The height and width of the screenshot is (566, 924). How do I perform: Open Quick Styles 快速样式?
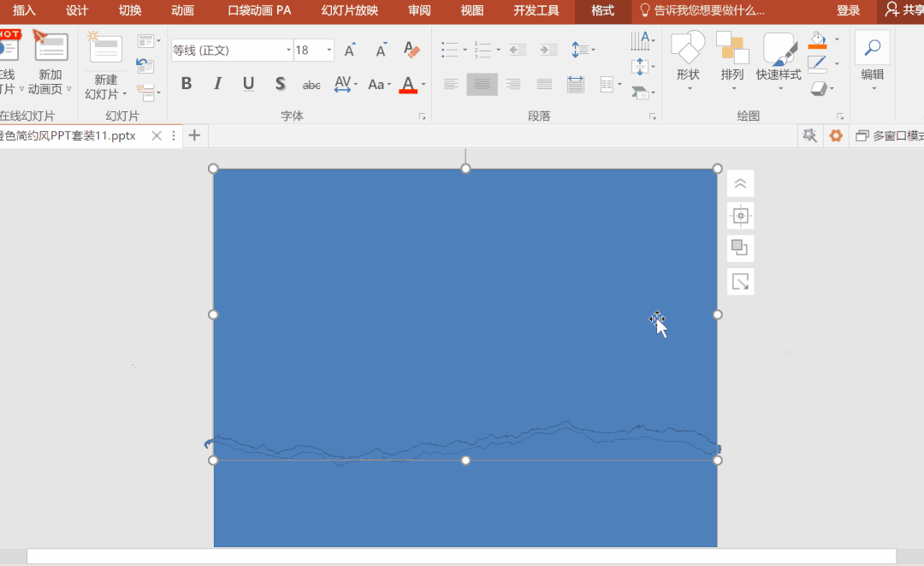click(x=779, y=62)
